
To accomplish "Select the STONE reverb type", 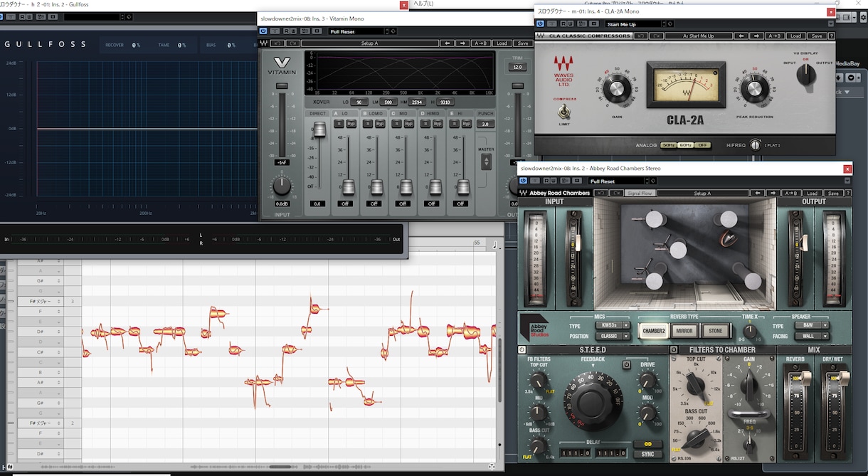I will click(715, 331).
